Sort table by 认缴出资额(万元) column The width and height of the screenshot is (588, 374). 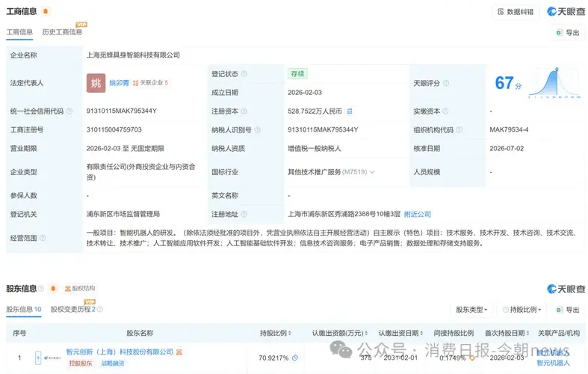340,333
